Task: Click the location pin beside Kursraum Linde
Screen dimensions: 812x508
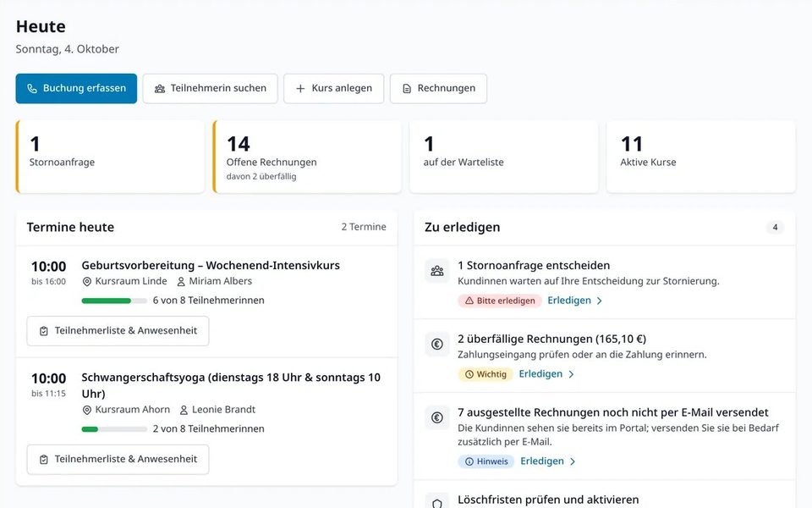Action: click(x=87, y=281)
